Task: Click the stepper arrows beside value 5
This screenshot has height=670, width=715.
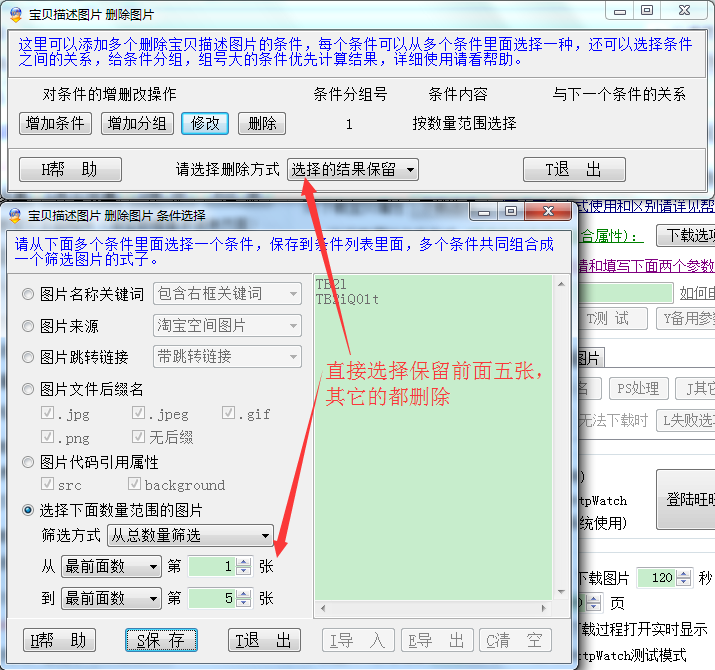Action: pyautogui.click(x=244, y=598)
